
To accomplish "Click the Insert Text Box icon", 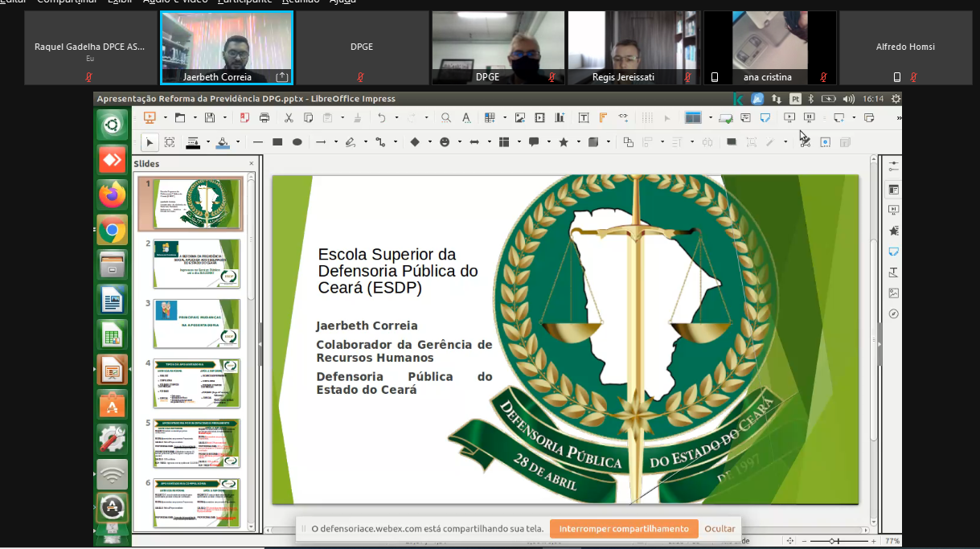I will click(584, 118).
